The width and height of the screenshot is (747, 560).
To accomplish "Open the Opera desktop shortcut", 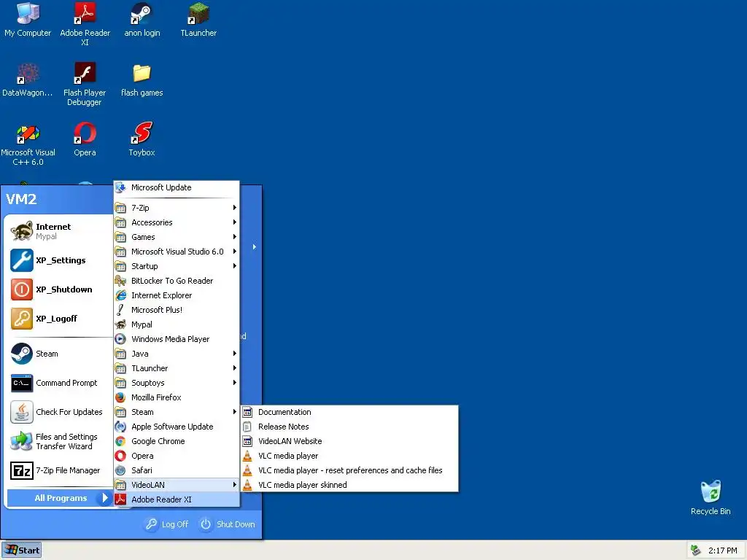I will click(x=85, y=139).
